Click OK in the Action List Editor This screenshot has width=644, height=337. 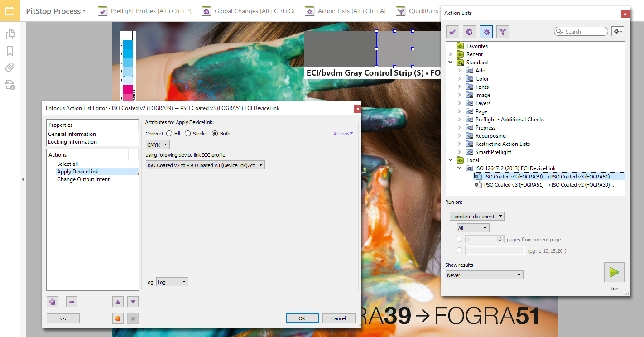pos(302,318)
